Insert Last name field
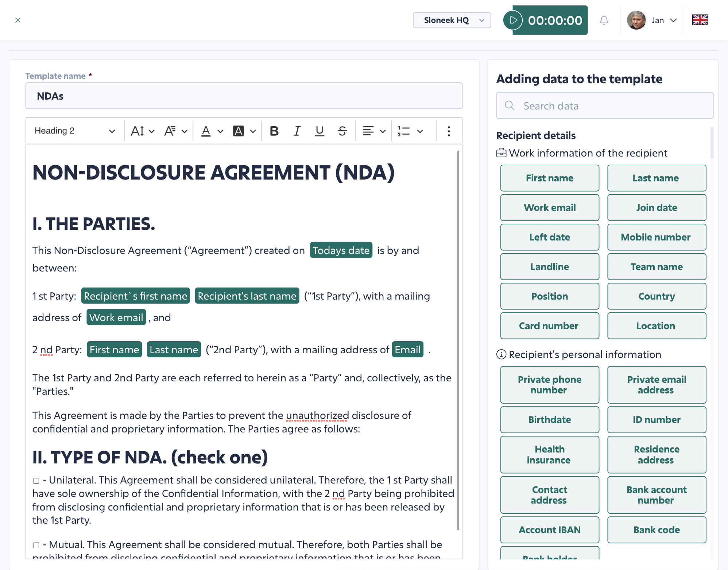The height and width of the screenshot is (570, 728). pyautogui.click(x=657, y=178)
